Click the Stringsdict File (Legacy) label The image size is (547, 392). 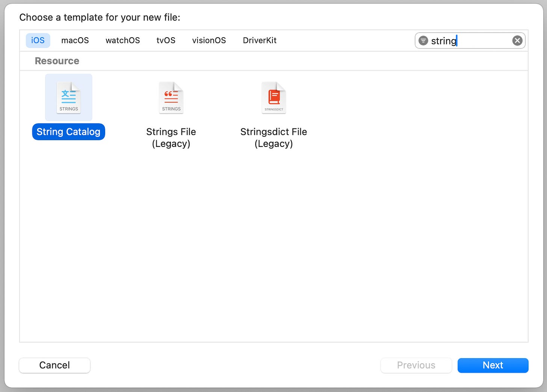[273, 138]
